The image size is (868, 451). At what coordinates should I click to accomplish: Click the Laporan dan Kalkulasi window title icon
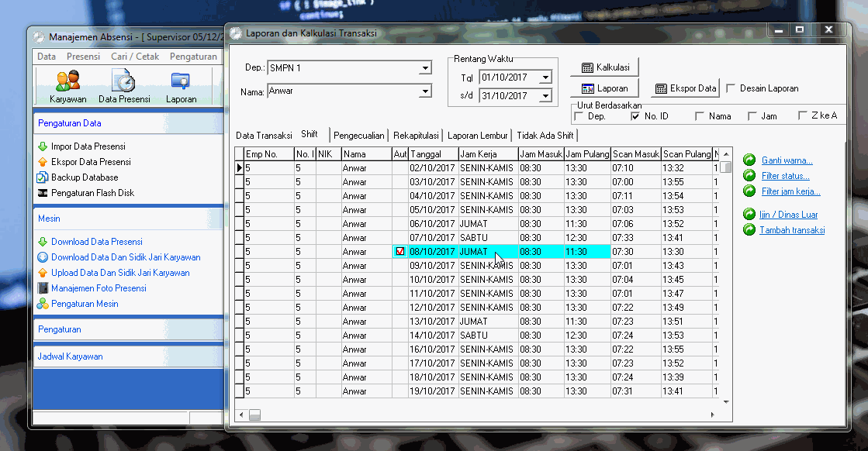[x=236, y=33]
